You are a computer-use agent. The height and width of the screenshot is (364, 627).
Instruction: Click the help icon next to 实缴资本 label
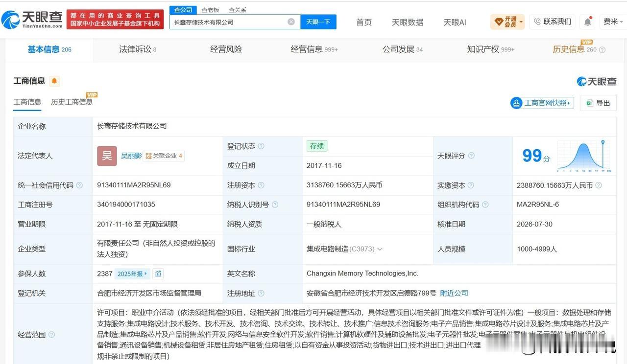click(x=471, y=185)
